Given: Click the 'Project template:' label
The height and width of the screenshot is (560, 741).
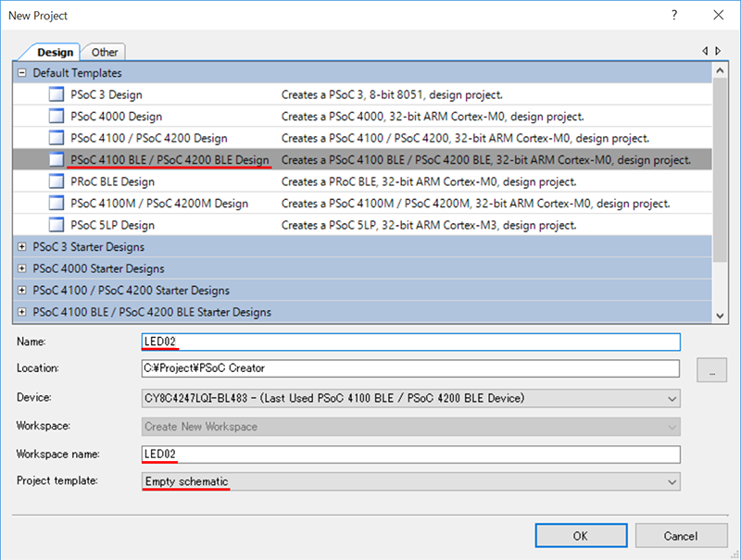Looking at the screenshot, I should click(x=57, y=480).
